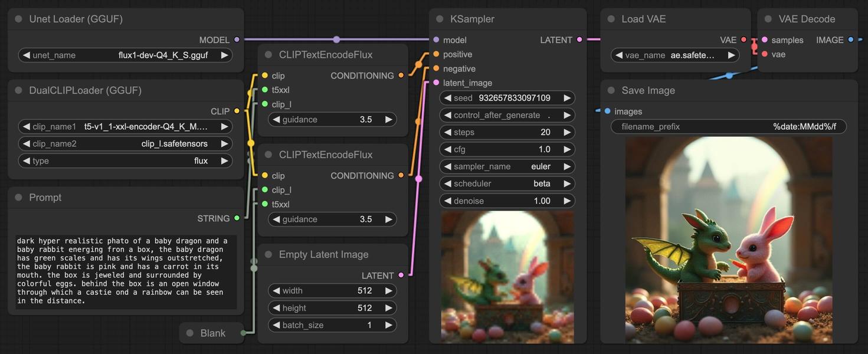Open the scheduler beta dropdown
Screen dimensions: 868x354
coord(507,183)
